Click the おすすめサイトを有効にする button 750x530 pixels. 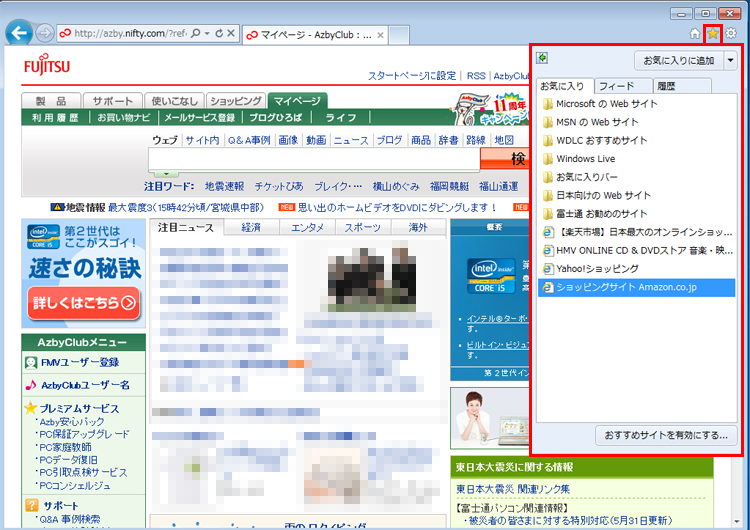(665, 435)
